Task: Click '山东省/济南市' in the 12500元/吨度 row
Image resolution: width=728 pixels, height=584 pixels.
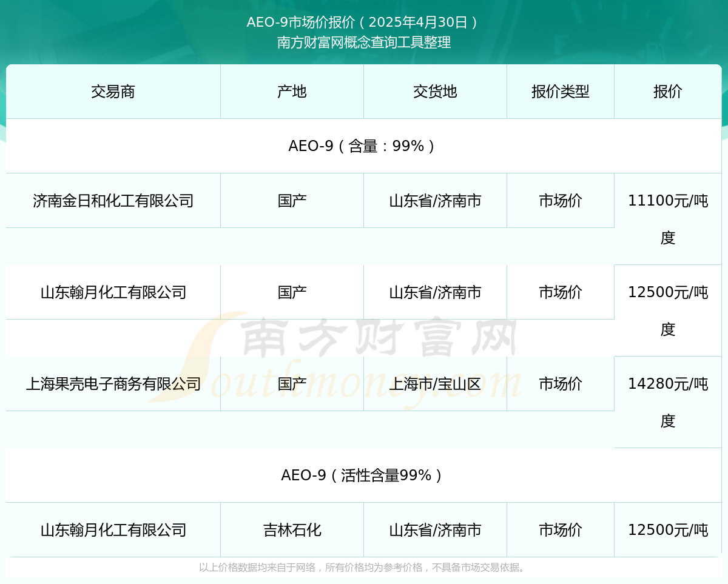Action: point(435,292)
